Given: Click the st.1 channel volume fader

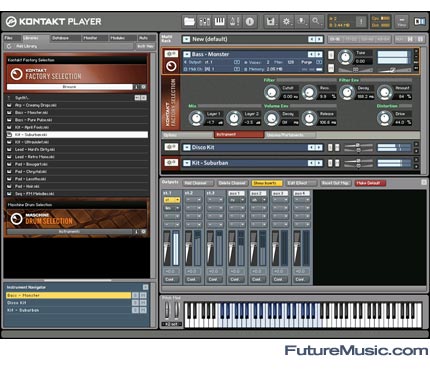Looking at the screenshot, I should 166,248.
